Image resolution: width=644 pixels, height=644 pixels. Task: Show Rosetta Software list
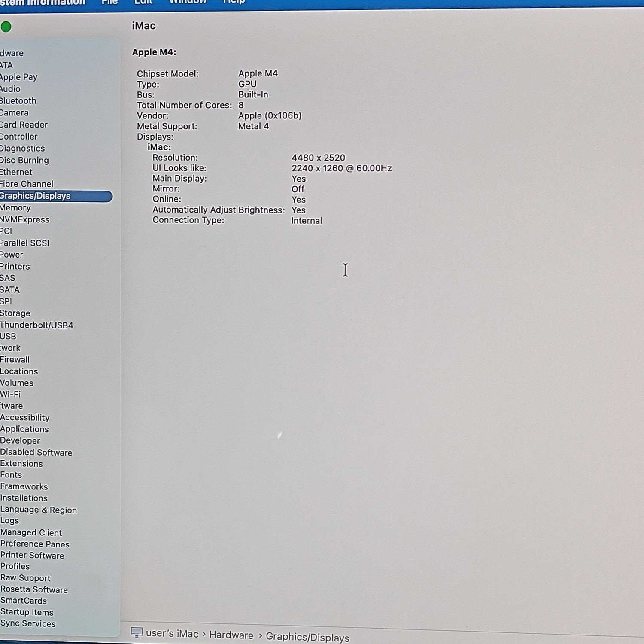coord(34,589)
